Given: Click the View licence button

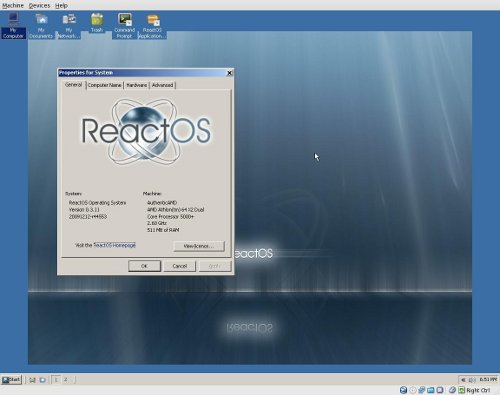Looking at the screenshot, I should pos(199,246).
